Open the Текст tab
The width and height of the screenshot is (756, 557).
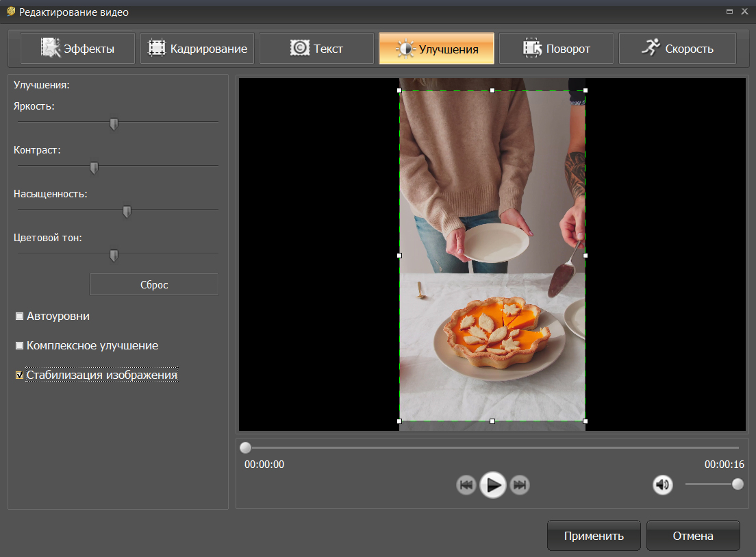[317, 48]
